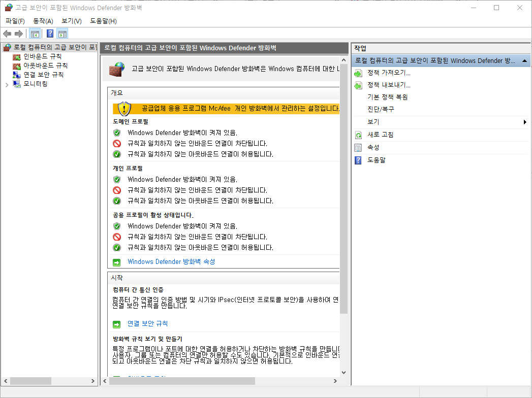
Task: Click the Back arrow toolbar icon
Action: tap(7, 34)
